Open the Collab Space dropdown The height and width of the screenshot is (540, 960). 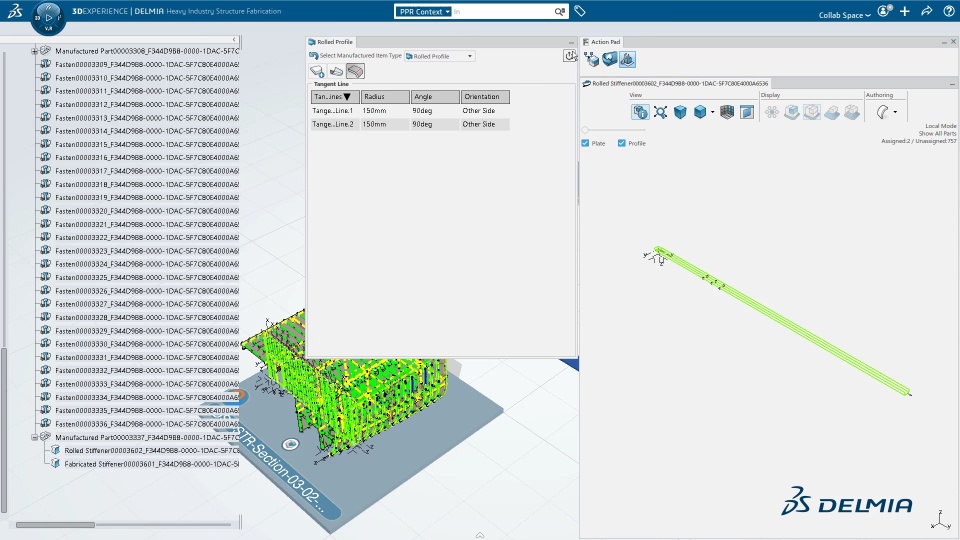844,15
